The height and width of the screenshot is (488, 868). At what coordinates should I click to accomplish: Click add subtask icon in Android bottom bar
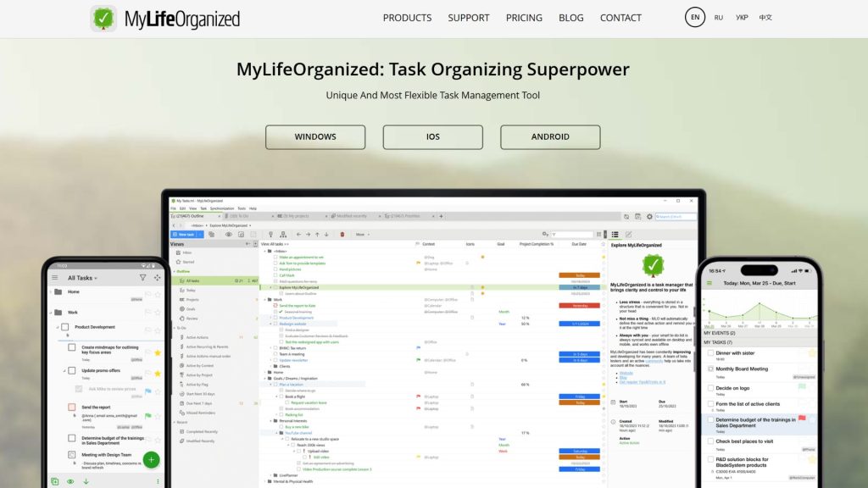[55, 481]
